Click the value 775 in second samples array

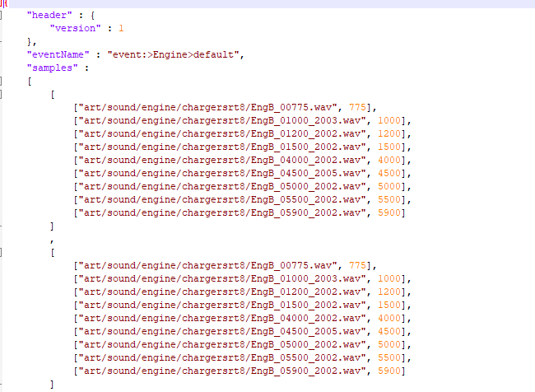357,266
